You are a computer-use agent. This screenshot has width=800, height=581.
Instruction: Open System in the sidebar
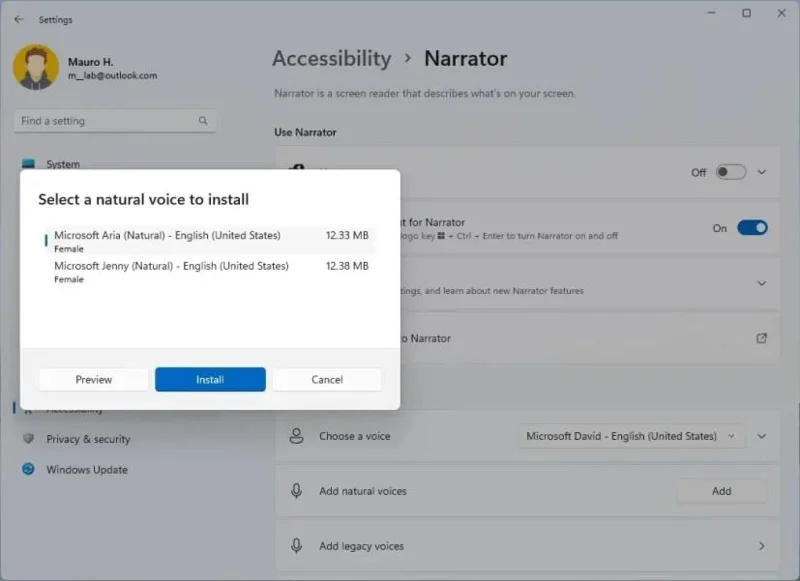(63, 164)
